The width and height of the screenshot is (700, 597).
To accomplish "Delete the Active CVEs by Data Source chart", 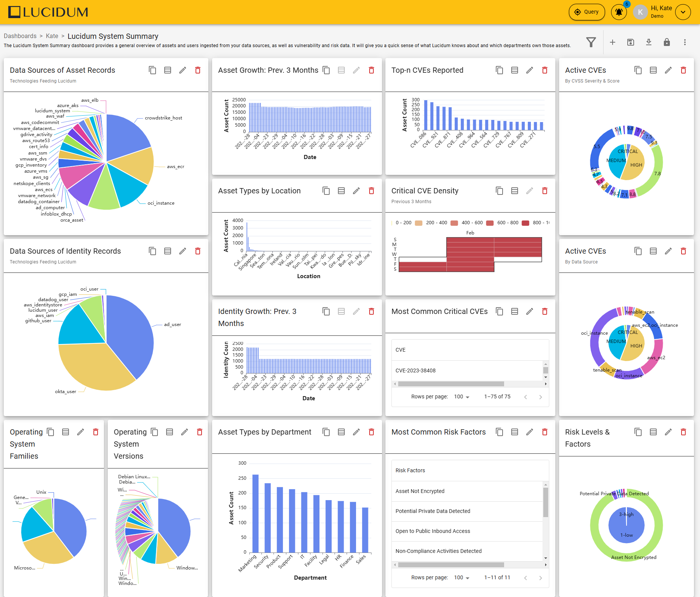I will (683, 251).
